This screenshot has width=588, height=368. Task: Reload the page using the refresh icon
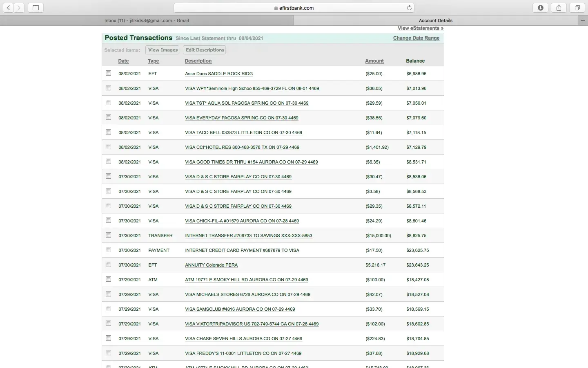[409, 8]
